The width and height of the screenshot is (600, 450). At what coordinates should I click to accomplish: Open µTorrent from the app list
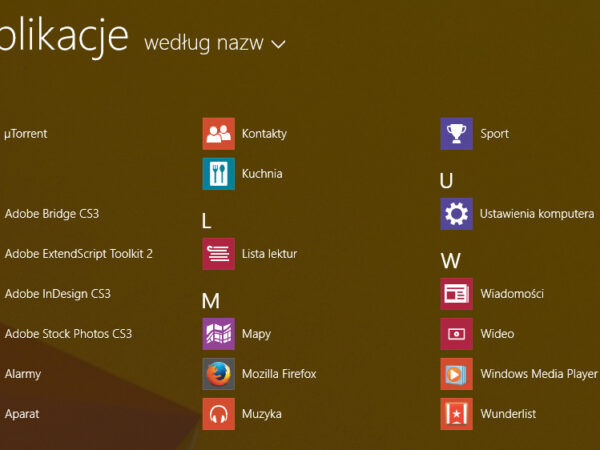26,133
